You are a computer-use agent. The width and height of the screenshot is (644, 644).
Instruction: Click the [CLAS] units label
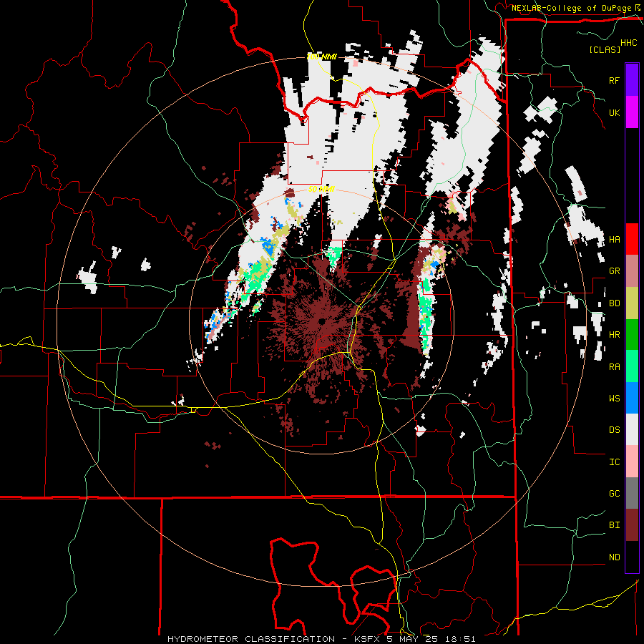(605, 50)
